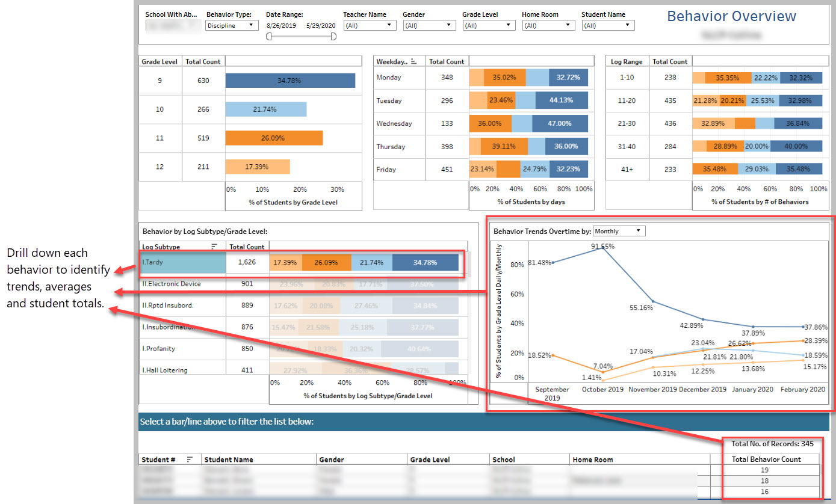Open the Gender filter dropdown
This screenshot has height=504, width=836.
[429, 25]
